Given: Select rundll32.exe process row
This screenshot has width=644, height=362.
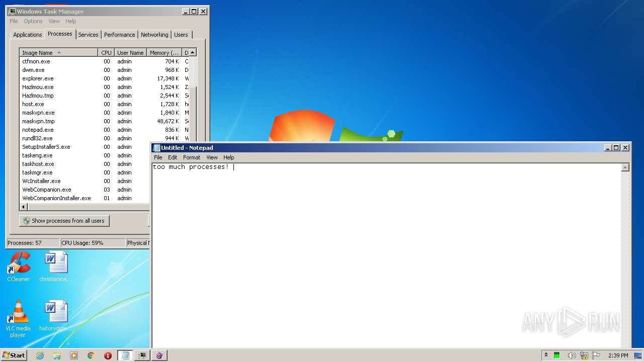Looking at the screenshot, I should [104, 138].
